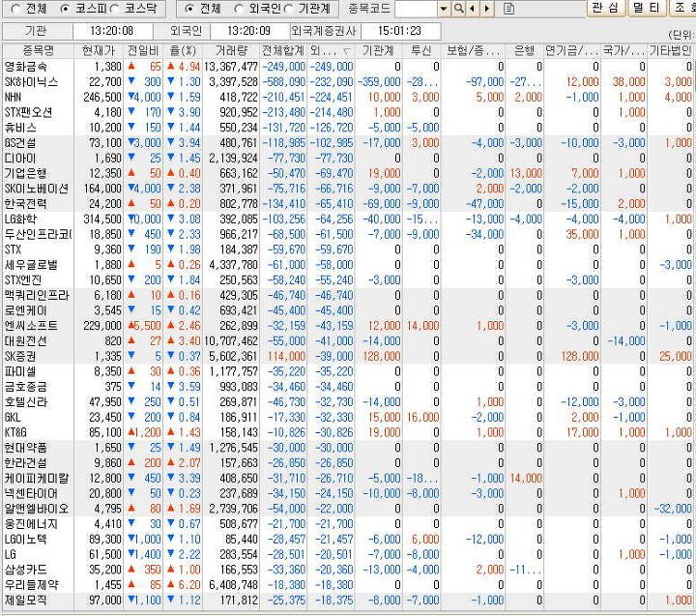Image resolution: width=696 pixels, height=616 pixels.
Task: Select the 호텔신라 stock row
Action: (x=348, y=402)
